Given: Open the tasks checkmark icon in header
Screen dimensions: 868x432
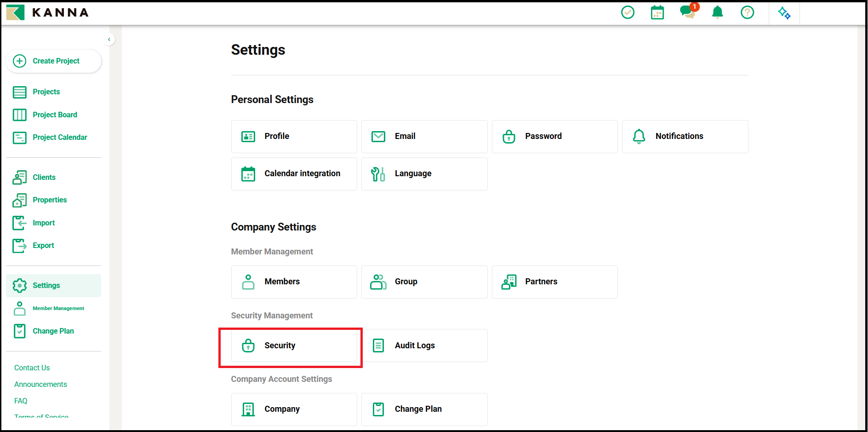Looking at the screenshot, I should coord(628,12).
